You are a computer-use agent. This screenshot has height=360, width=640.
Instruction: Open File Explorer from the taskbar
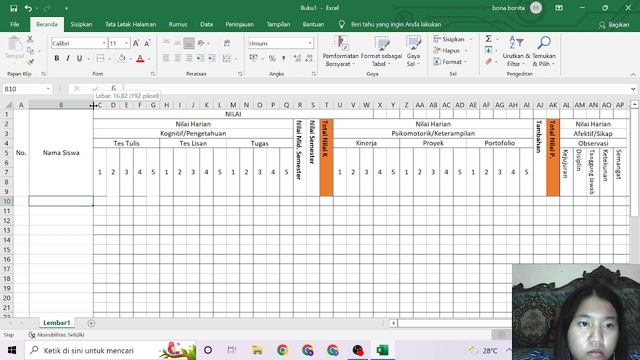257,350
